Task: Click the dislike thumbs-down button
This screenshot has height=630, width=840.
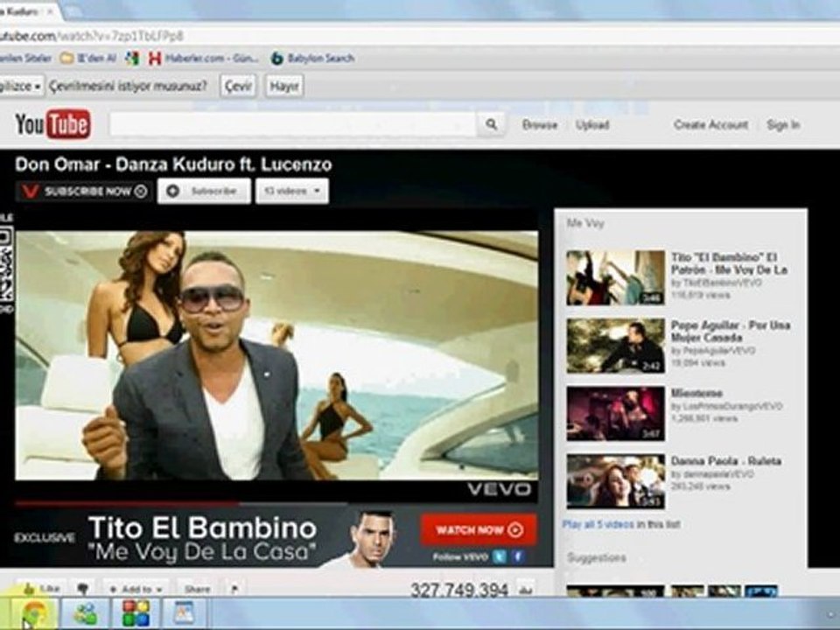Action: tap(82, 589)
